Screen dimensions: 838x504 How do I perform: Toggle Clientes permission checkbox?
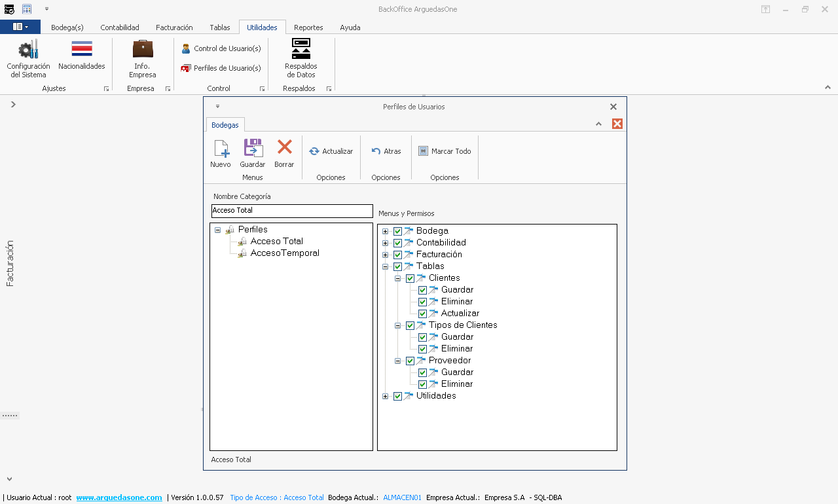pyautogui.click(x=410, y=278)
